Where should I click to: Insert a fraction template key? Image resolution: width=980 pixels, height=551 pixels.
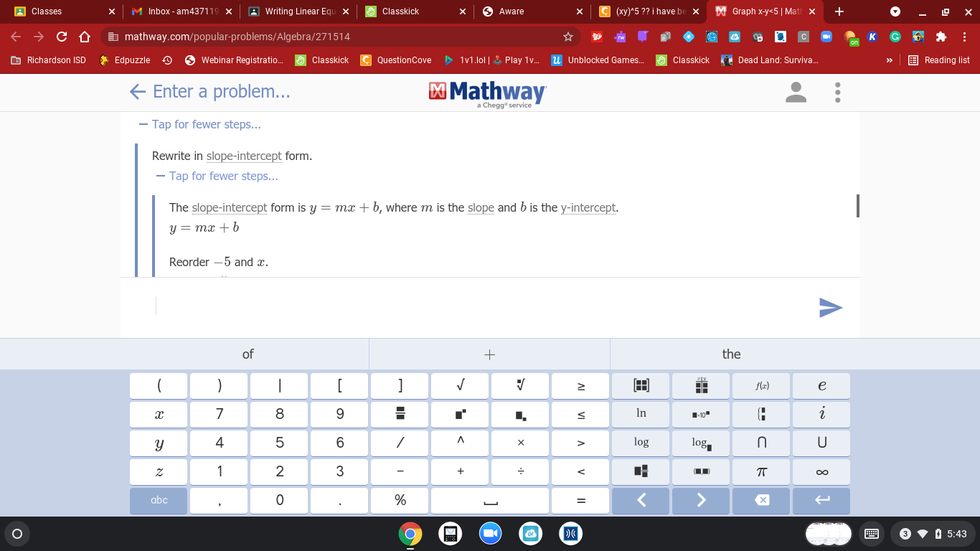(400, 414)
